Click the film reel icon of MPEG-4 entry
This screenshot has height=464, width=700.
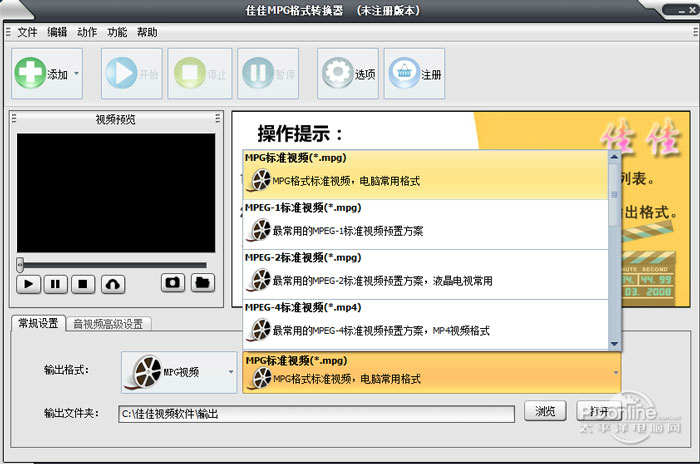(260, 330)
